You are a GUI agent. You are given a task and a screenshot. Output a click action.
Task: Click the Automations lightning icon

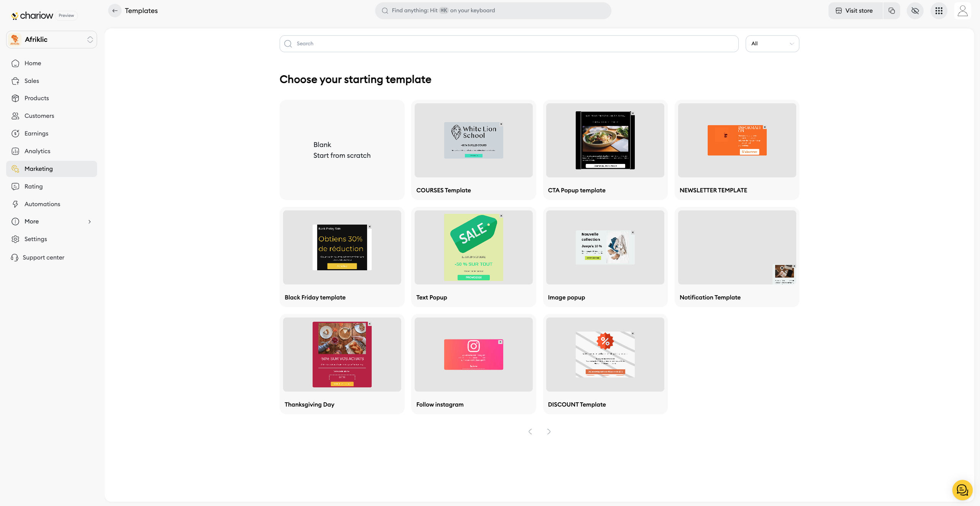tap(15, 204)
